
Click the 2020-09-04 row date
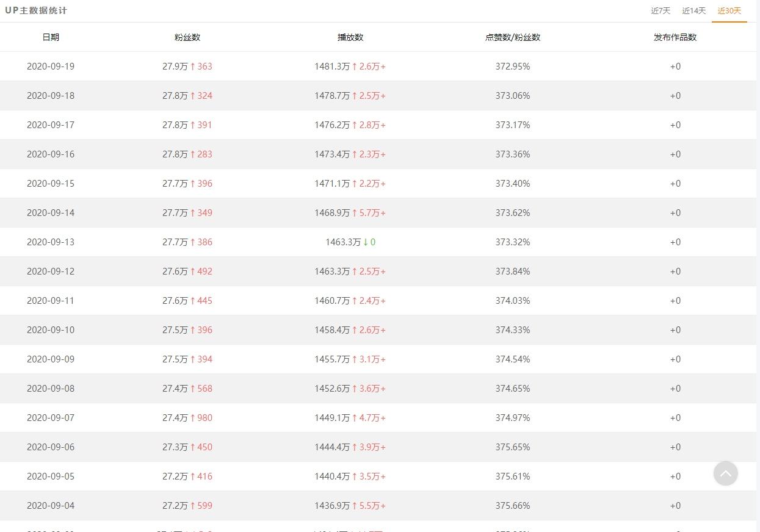[51, 506]
